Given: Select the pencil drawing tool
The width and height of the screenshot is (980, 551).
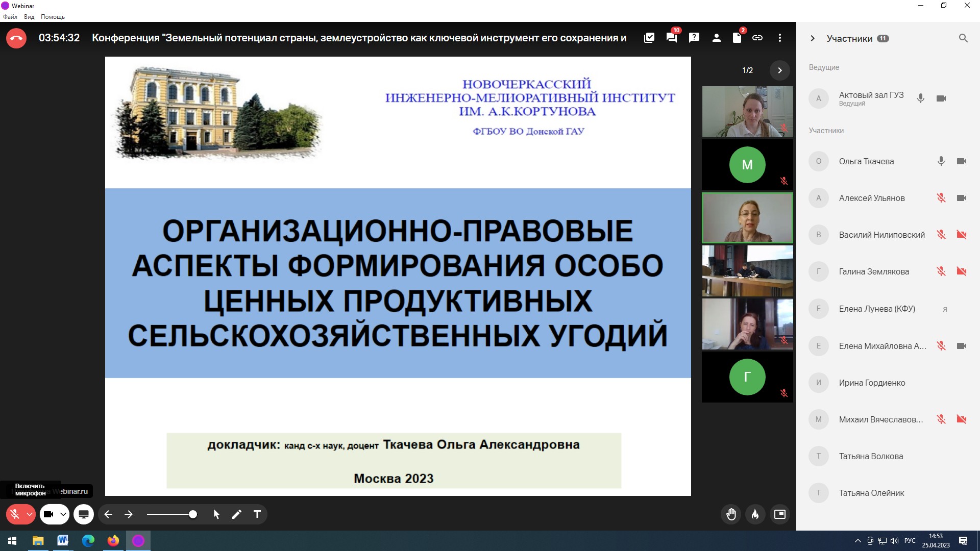Looking at the screenshot, I should tap(236, 514).
